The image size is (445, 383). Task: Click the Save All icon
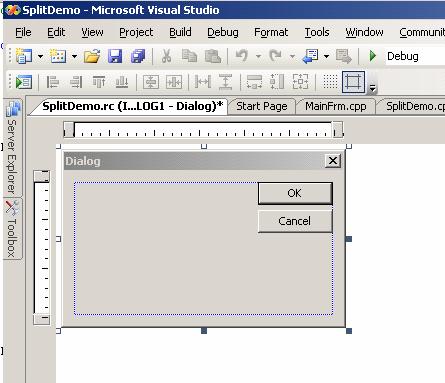click(138, 56)
